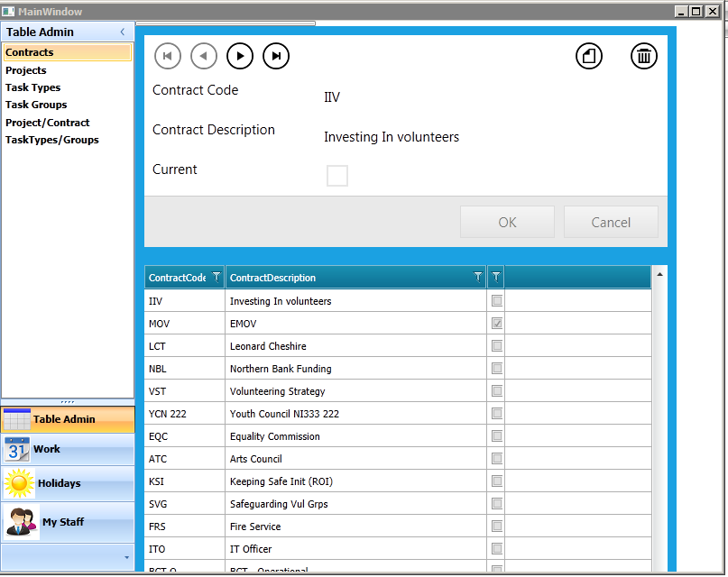
Task: Go to first record navigation button
Action: [x=167, y=56]
